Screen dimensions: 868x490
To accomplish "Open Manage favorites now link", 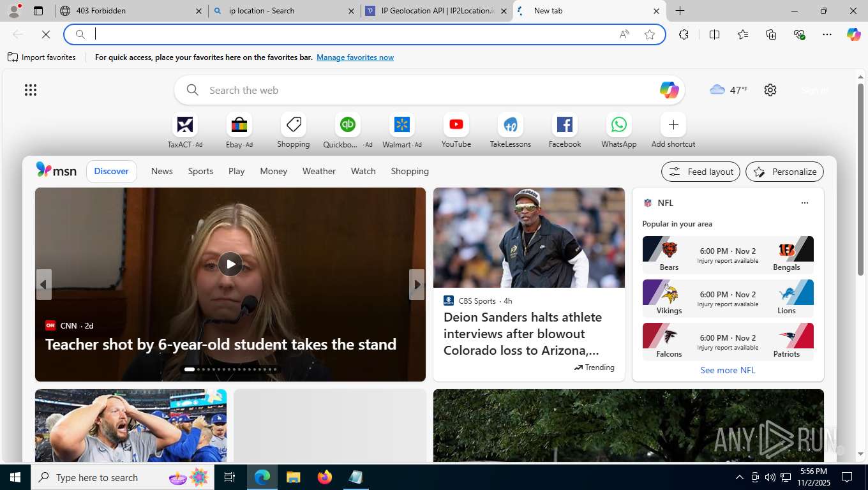I will [x=355, y=57].
